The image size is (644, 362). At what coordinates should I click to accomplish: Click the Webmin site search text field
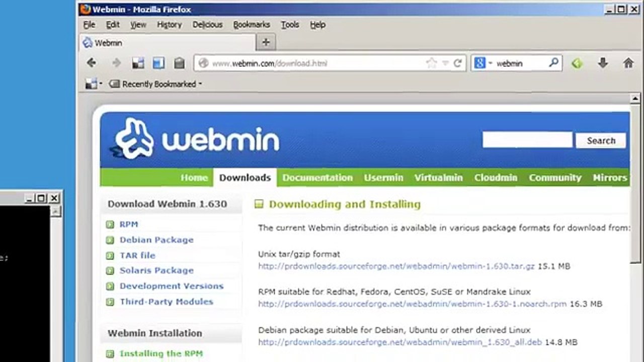(x=527, y=140)
